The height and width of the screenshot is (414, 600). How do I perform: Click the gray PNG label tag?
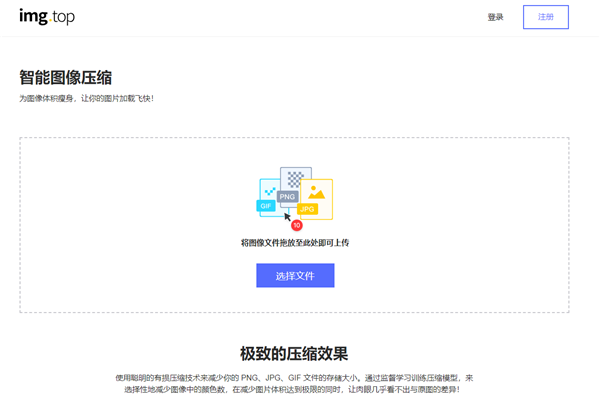pos(287,197)
